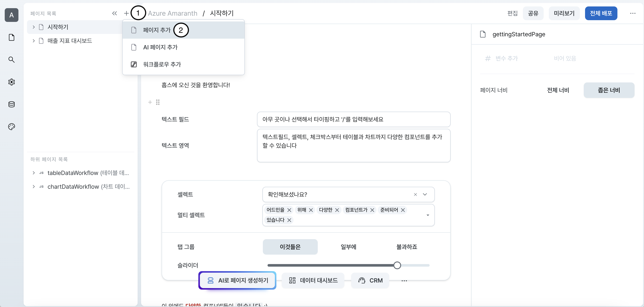Click the 데이터 대시보드 template button
The width and height of the screenshot is (644, 307).
(313, 280)
